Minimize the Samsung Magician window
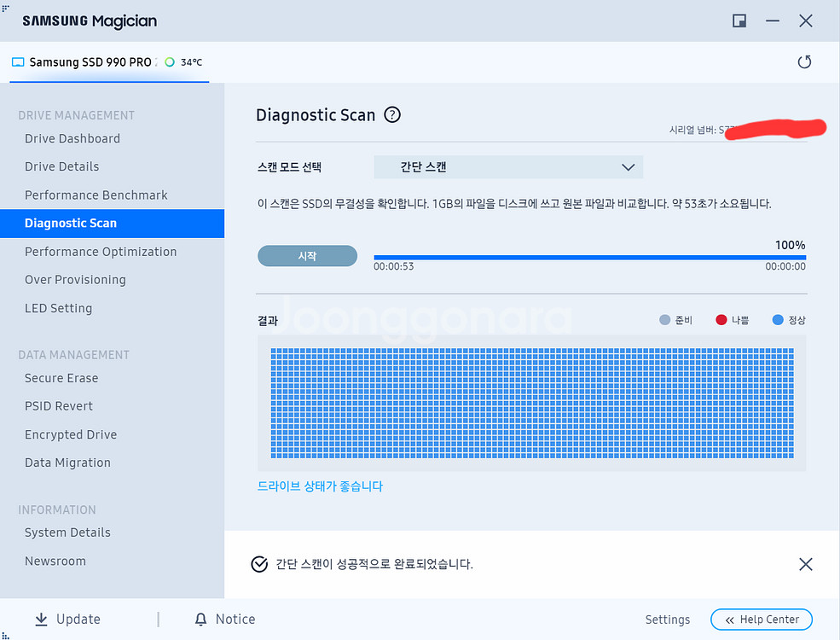The width and height of the screenshot is (840, 640). tap(773, 20)
